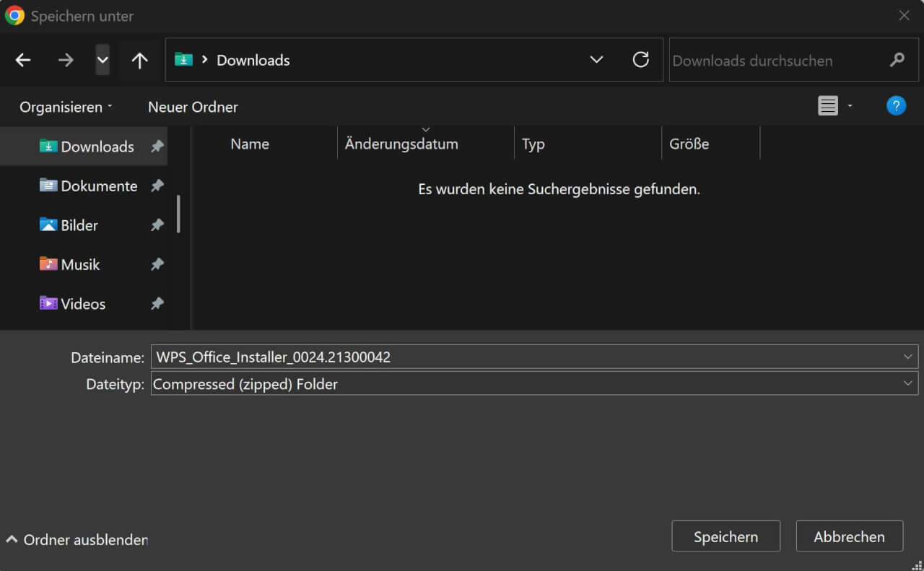Select the Videos folder in the sidebar
Viewport: 924px width, 571px height.
(x=82, y=303)
